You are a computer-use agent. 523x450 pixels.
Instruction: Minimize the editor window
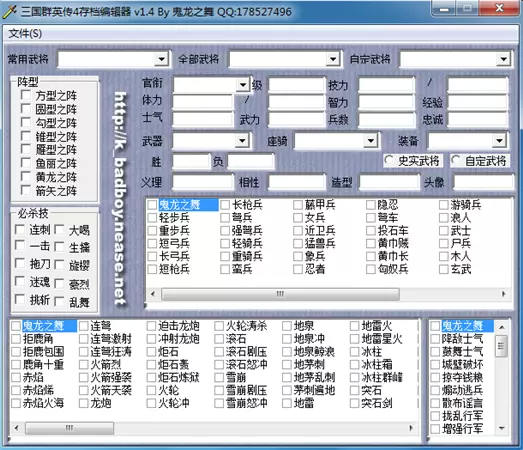click(x=444, y=8)
